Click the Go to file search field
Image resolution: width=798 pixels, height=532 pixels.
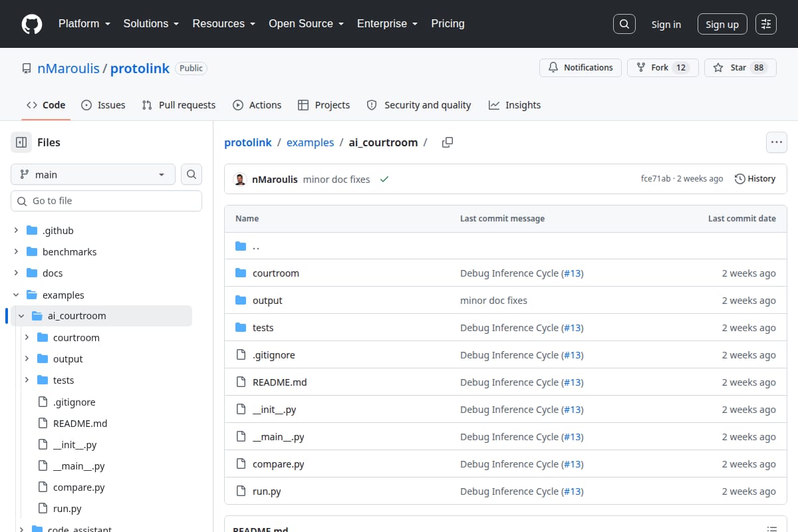(106, 201)
